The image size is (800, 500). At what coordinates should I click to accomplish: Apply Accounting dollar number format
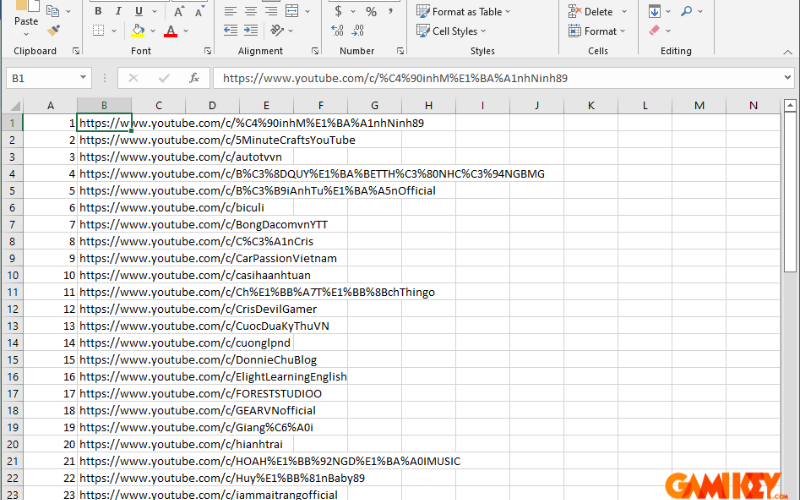(x=339, y=12)
